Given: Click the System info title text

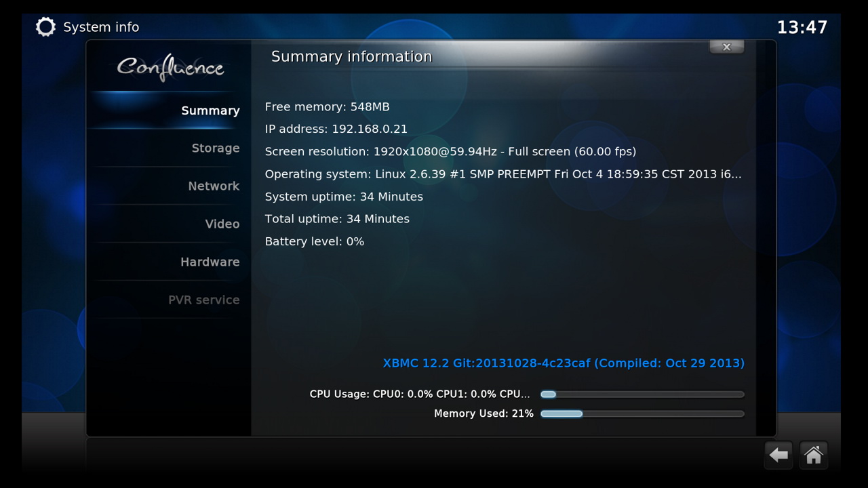Looking at the screenshot, I should point(101,27).
